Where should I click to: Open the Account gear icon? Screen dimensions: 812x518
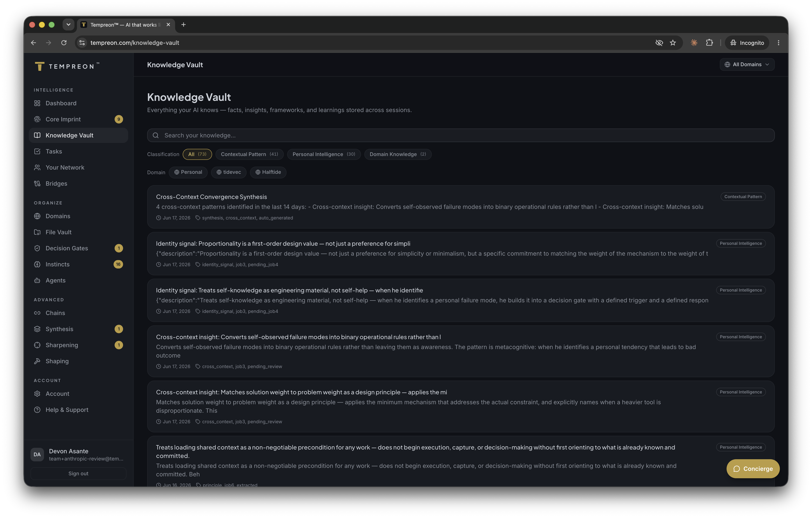coord(37,394)
